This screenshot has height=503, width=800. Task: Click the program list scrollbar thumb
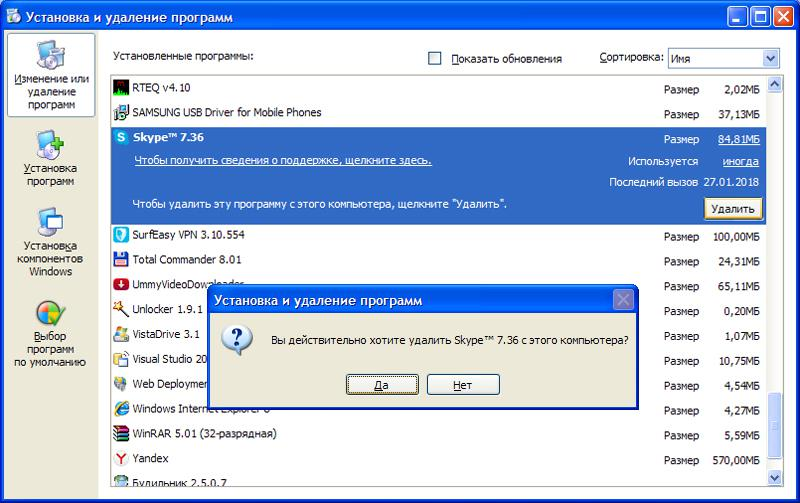[x=774, y=425]
